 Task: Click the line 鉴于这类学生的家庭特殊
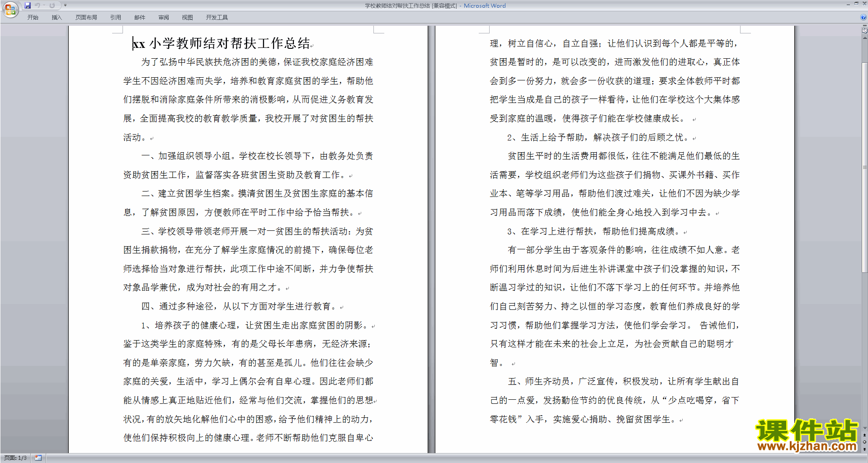[x=247, y=344]
